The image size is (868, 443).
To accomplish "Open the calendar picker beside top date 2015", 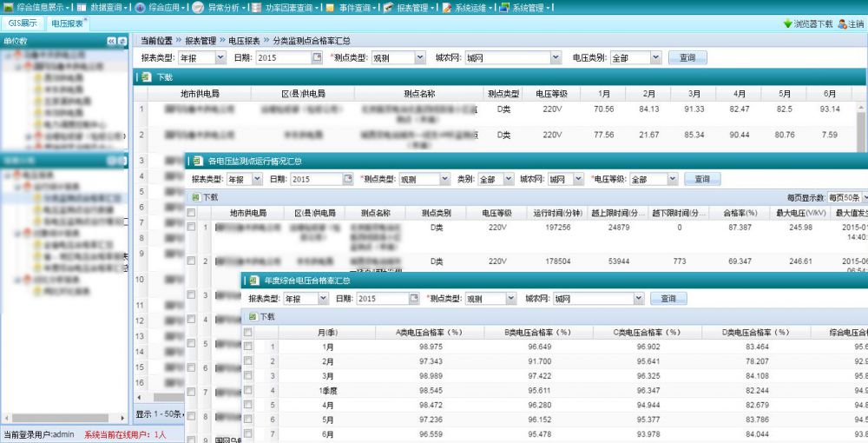I will click(x=316, y=58).
